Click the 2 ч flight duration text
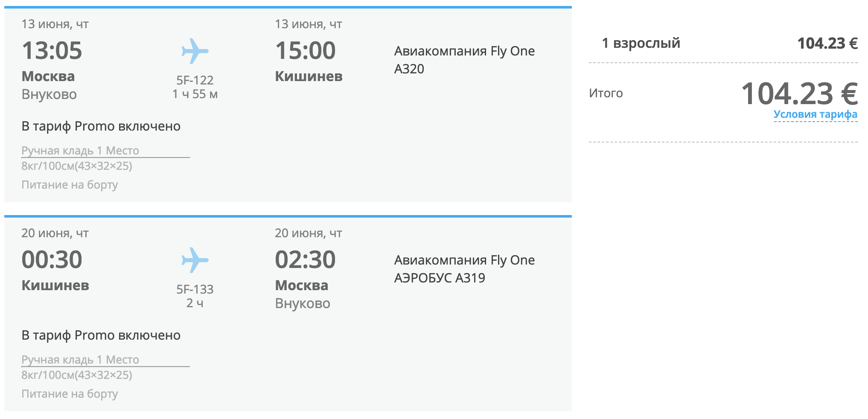Screen dimensions: 868x419 coord(195,303)
